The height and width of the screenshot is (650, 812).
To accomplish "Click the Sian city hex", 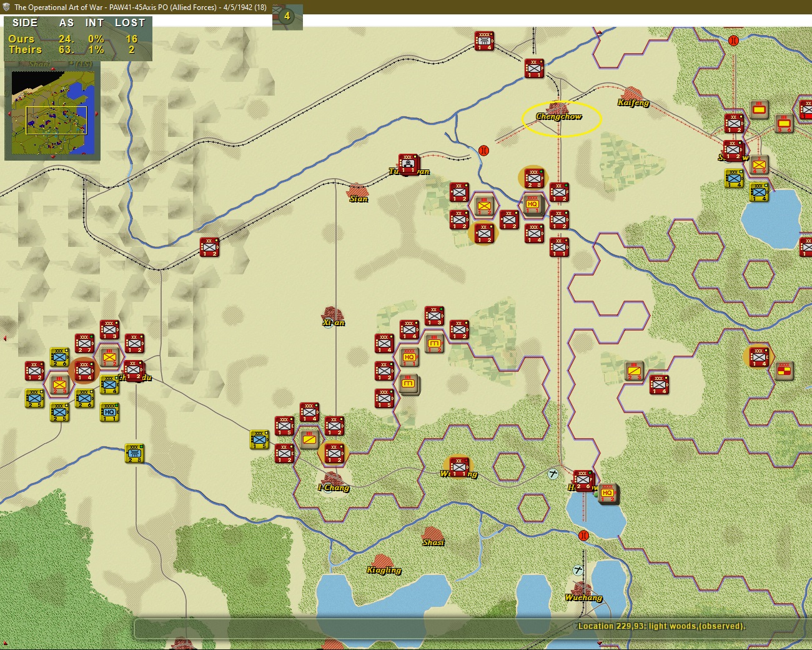I will pos(358,192).
